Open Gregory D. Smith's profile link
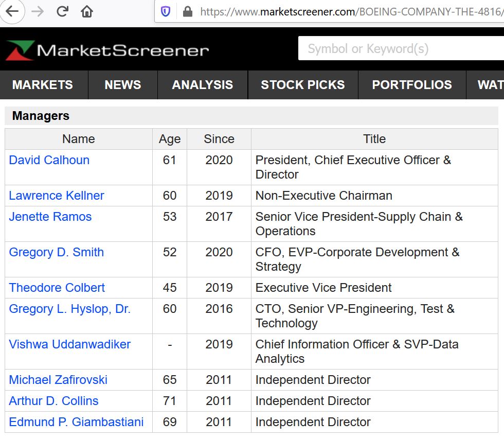504x439 pixels. click(x=57, y=252)
